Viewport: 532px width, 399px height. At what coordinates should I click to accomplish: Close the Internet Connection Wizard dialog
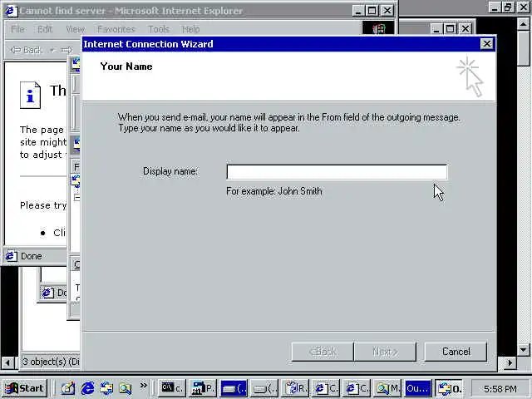click(486, 44)
